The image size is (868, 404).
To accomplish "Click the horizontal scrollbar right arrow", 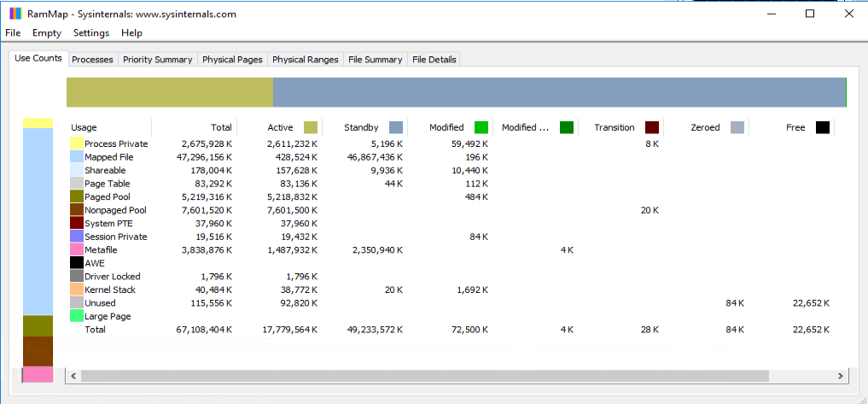I will 841,376.
